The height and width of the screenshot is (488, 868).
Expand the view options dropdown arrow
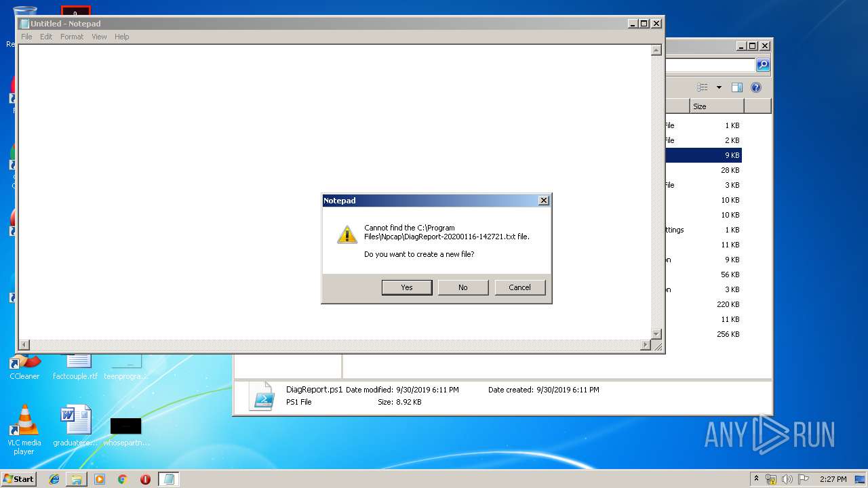719,87
